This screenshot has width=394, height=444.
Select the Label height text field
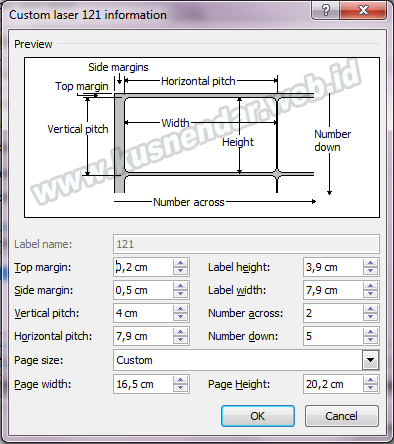(x=333, y=267)
